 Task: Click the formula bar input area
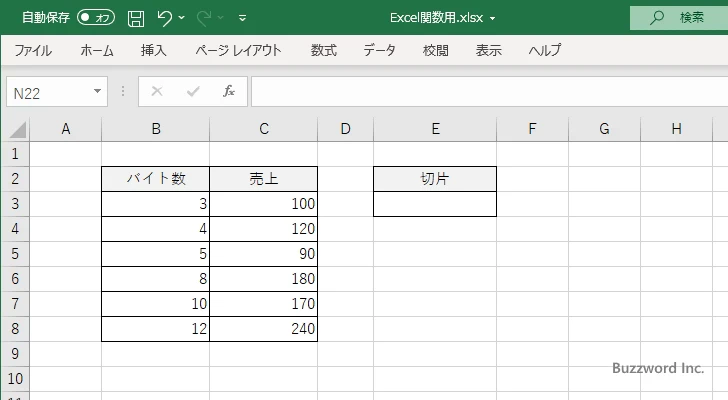click(489, 92)
